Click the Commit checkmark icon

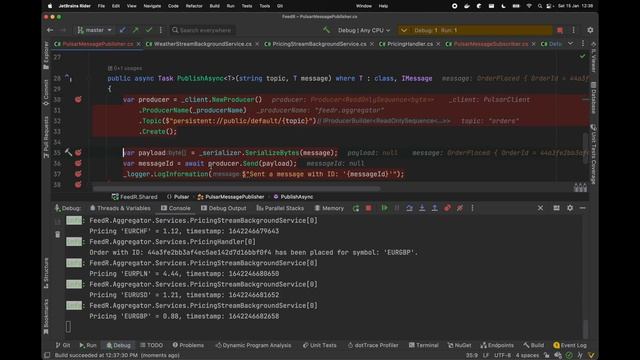coord(149,30)
